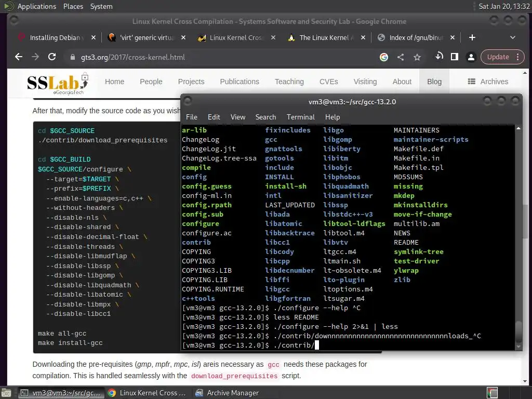Open the CVEs nav link

[328, 82]
